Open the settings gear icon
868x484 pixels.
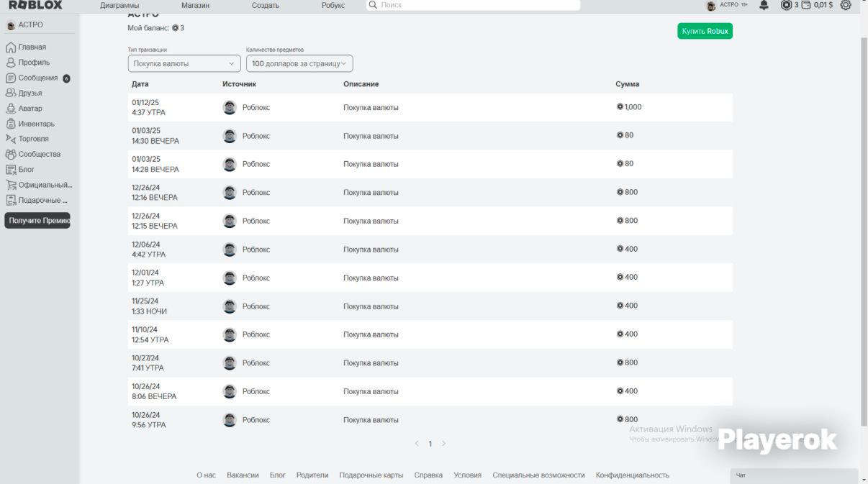pyautogui.click(x=846, y=5)
